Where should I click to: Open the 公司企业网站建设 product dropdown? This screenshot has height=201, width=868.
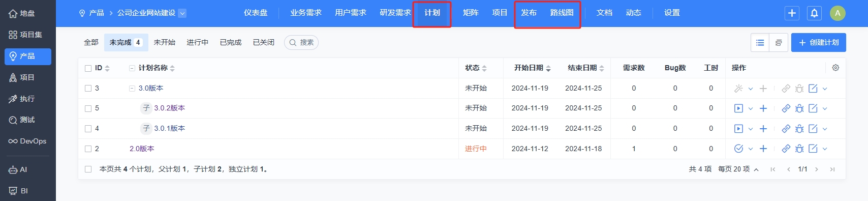click(182, 13)
